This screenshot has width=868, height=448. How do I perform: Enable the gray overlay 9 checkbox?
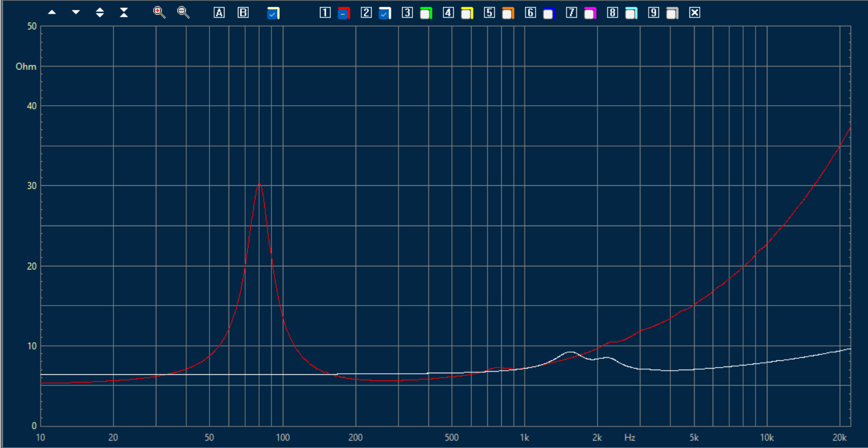tap(672, 13)
